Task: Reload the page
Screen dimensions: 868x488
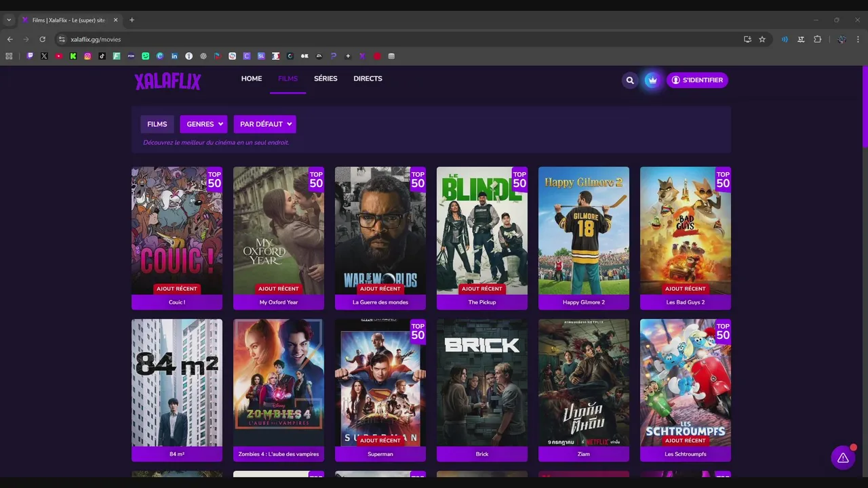Action: [x=42, y=39]
